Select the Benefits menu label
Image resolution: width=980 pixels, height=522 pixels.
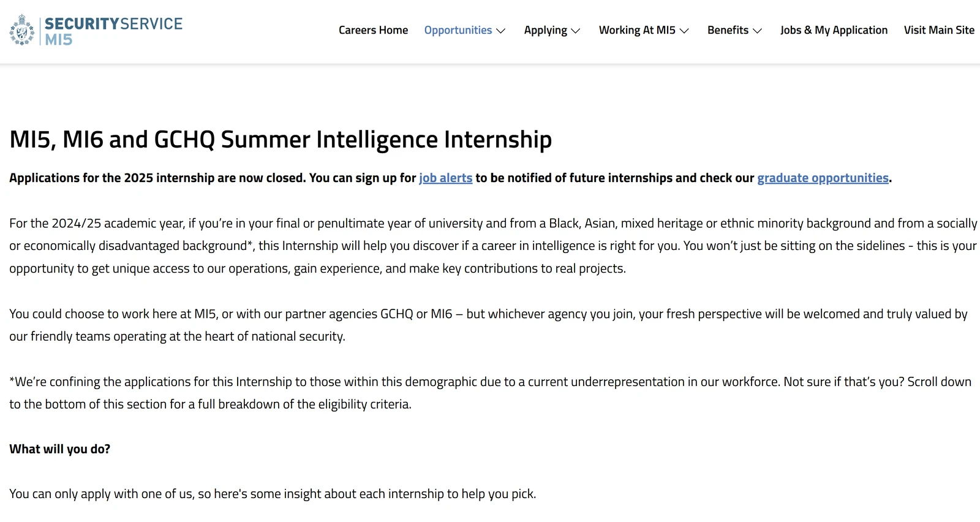click(x=728, y=30)
